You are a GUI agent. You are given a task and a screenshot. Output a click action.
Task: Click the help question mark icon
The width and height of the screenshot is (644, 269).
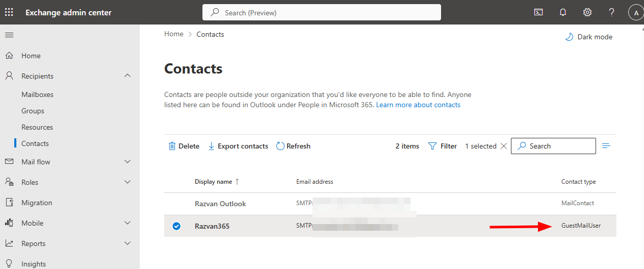click(x=612, y=12)
